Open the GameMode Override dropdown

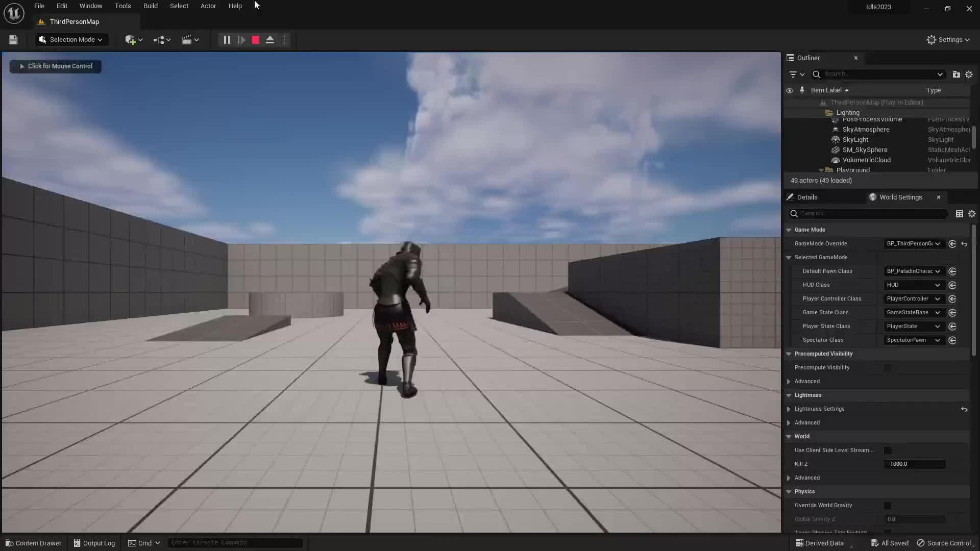[x=912, y=243]
